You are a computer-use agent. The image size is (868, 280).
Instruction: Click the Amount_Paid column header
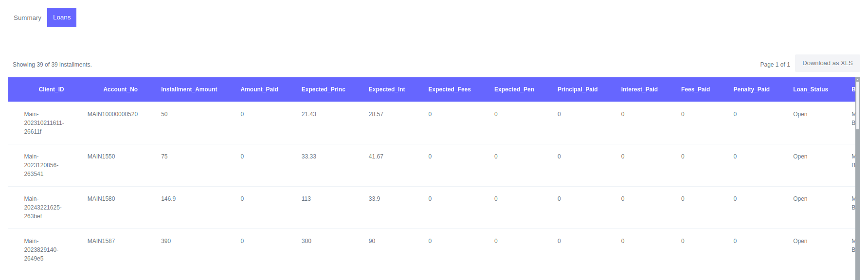pyautogui.click(x=259, y=89)
